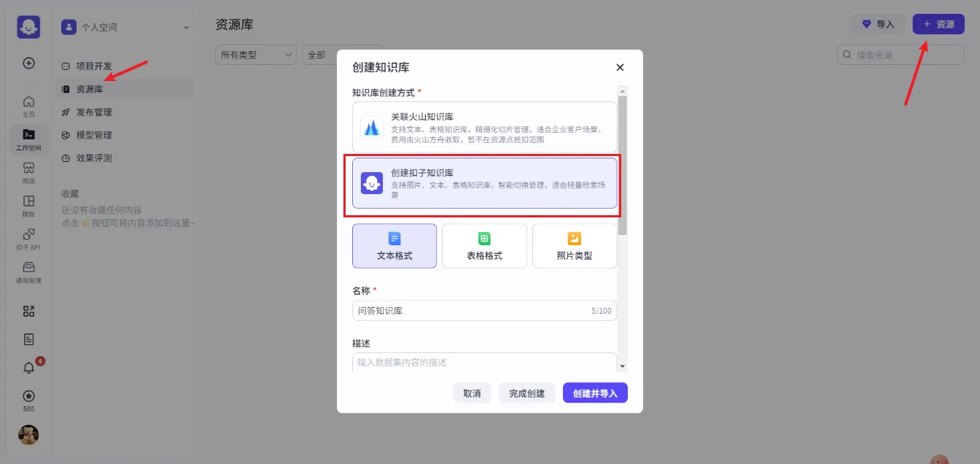Open 发布管理 in the side menu

point(126,112)
